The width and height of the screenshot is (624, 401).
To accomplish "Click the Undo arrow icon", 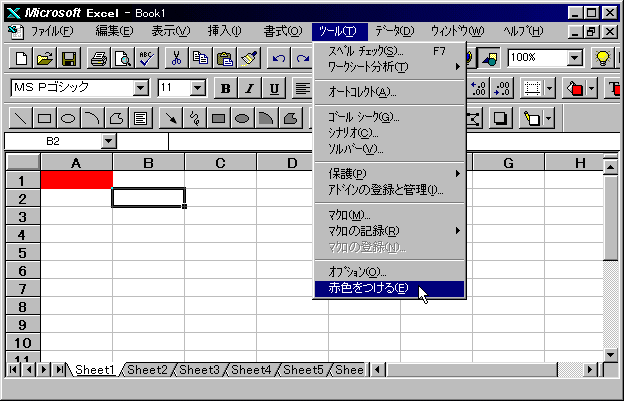I will tap(278, 59).
